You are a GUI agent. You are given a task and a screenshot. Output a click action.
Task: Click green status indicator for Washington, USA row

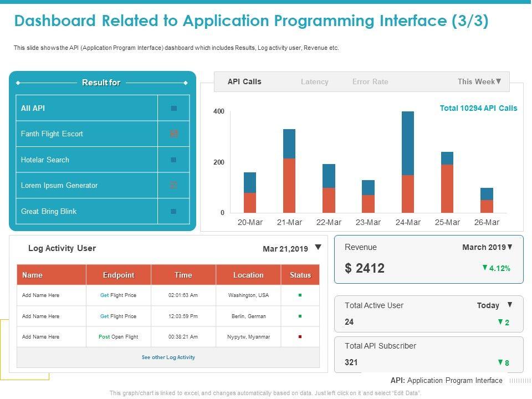(x=300, y=295)
